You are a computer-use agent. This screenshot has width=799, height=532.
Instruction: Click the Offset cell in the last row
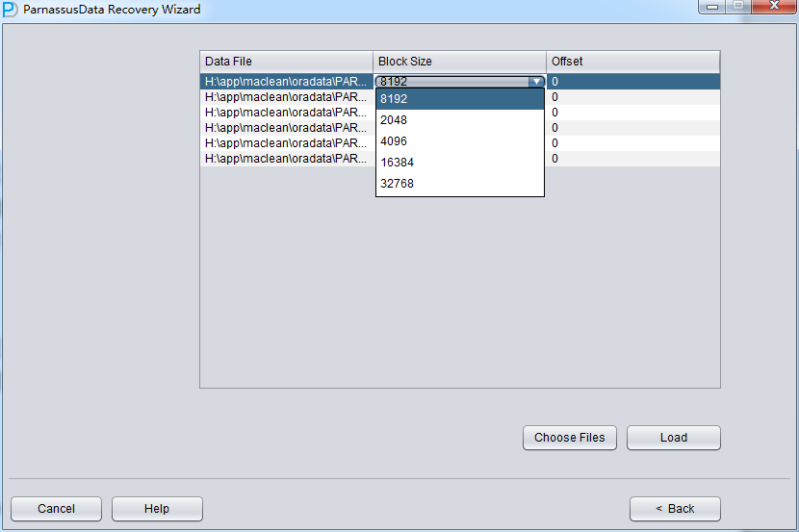(x=632, y=159)
